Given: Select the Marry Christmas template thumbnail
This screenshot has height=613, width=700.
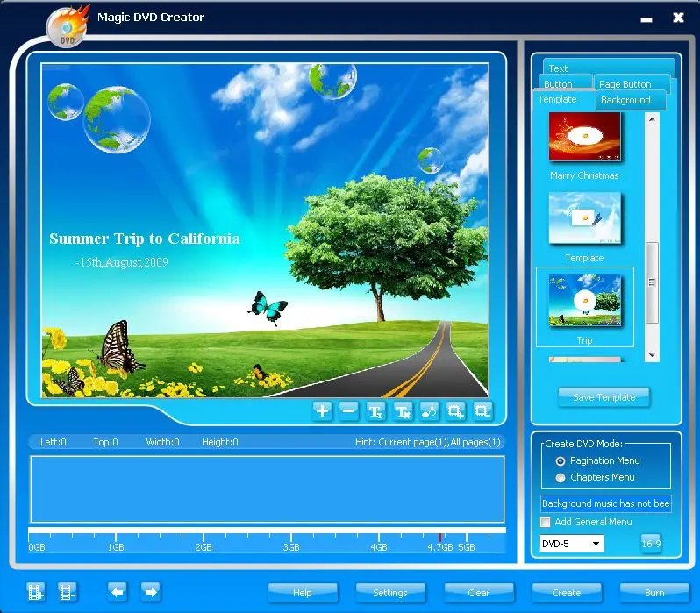Looking at the screenshot, I should tap(584, 137).
